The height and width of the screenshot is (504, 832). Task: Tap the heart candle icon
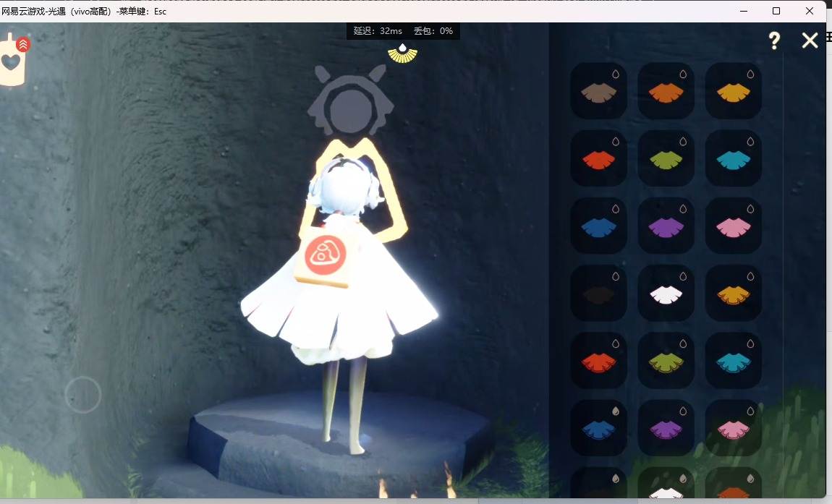12,59
